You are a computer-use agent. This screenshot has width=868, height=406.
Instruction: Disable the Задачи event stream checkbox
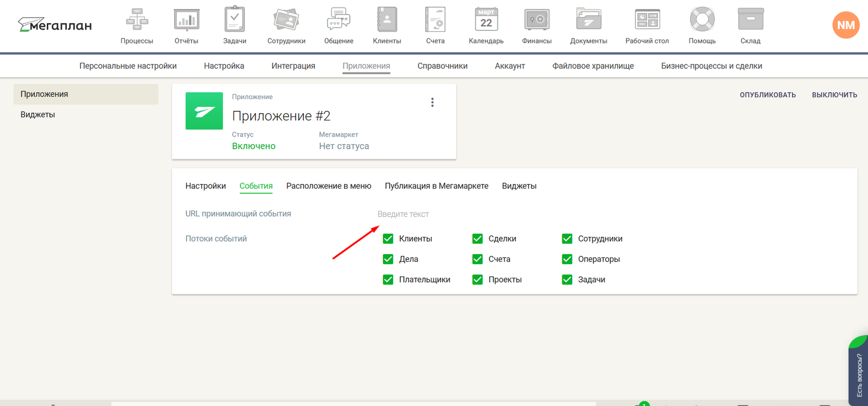coord(567,280)
